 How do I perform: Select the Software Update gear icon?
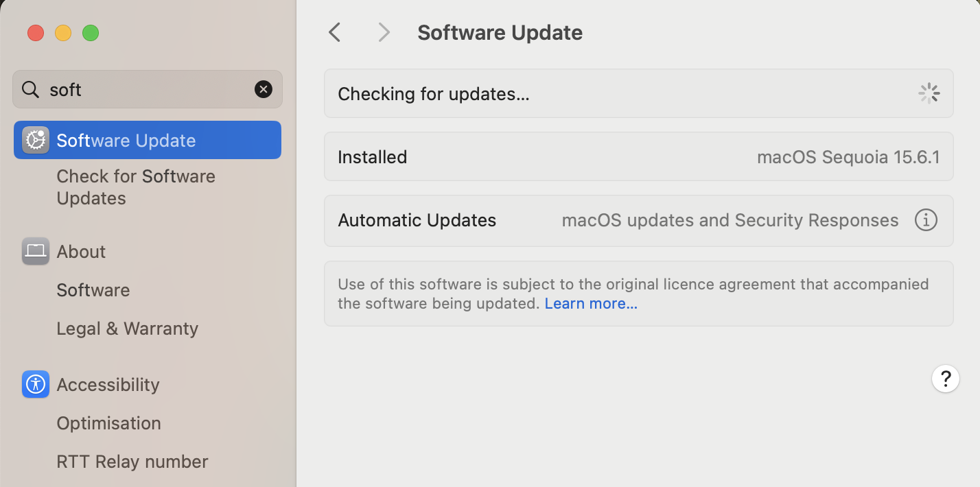(x=34, y=140)
